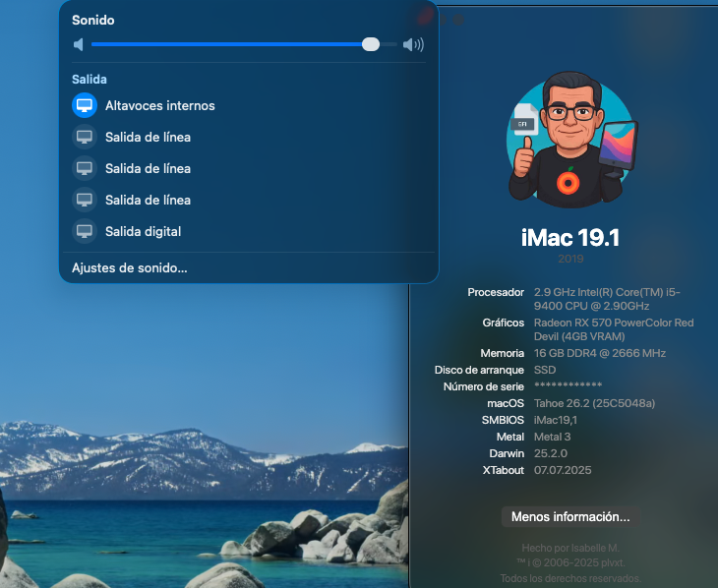
Task: Click the Radeon RX 570 PowerColor Red Devil value
Action: (x=614, y=329)
